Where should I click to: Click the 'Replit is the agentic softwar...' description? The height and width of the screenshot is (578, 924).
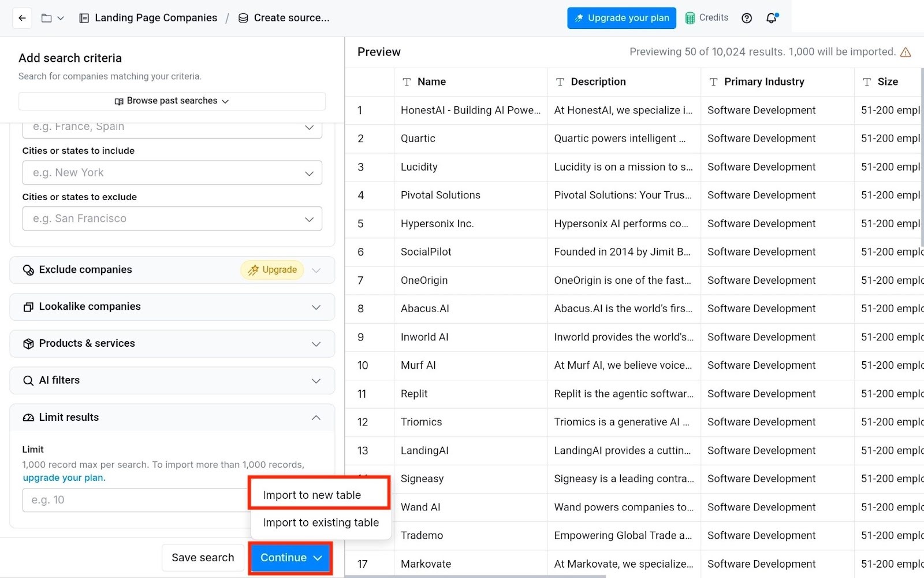624,394
